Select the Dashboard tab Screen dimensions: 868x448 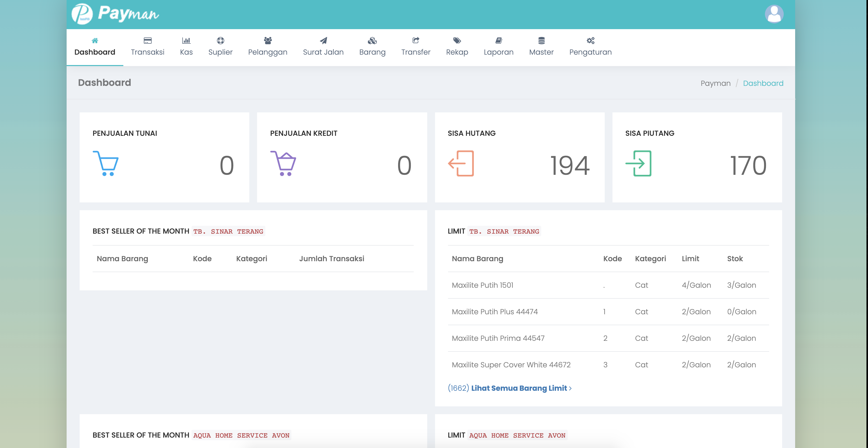click(x=95, y=47)
